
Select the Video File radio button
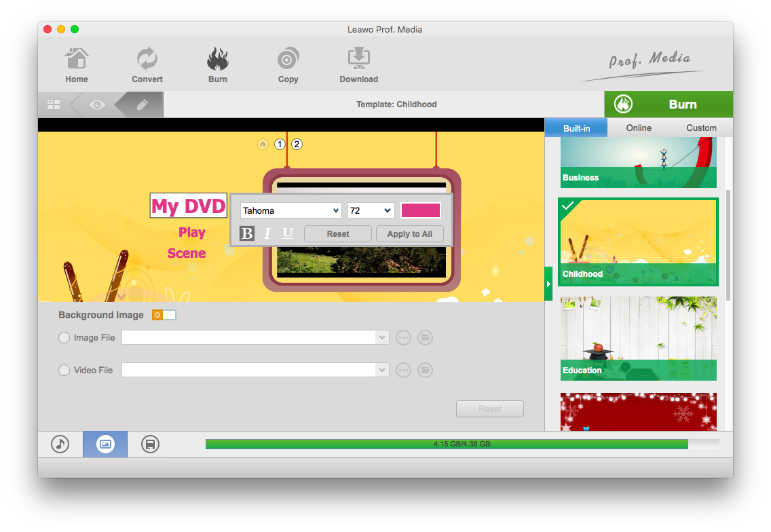(x=64, y=370)
